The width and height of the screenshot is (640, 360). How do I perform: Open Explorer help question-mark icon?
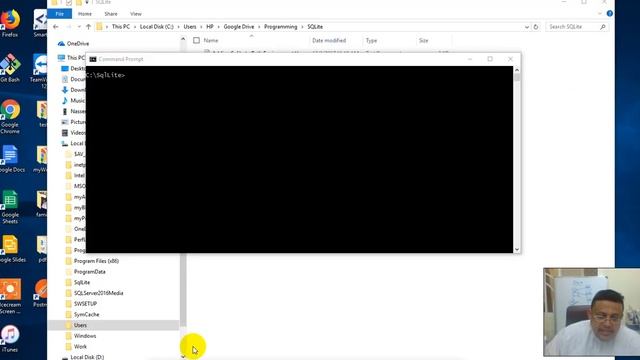(x=609, y=13)
